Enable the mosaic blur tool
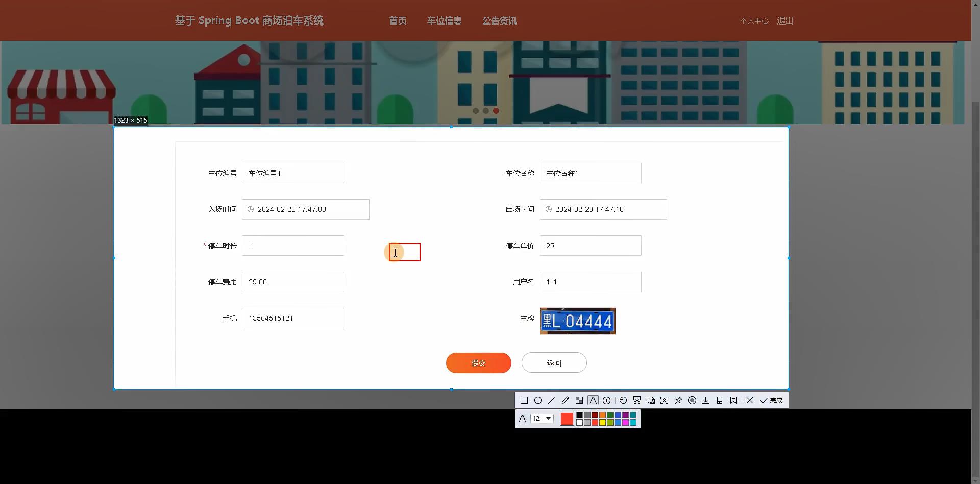980x484 pixels. (579, 400)
